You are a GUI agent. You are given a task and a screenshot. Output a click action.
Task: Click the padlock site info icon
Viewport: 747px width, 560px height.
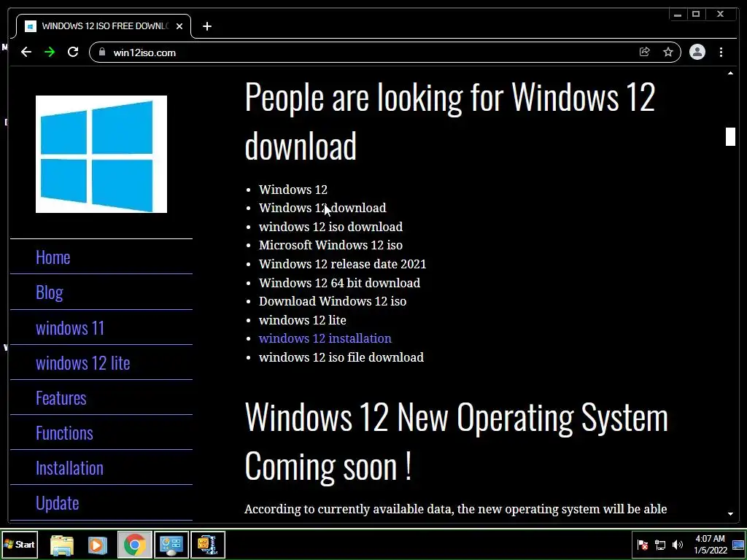tap(102, 52)
